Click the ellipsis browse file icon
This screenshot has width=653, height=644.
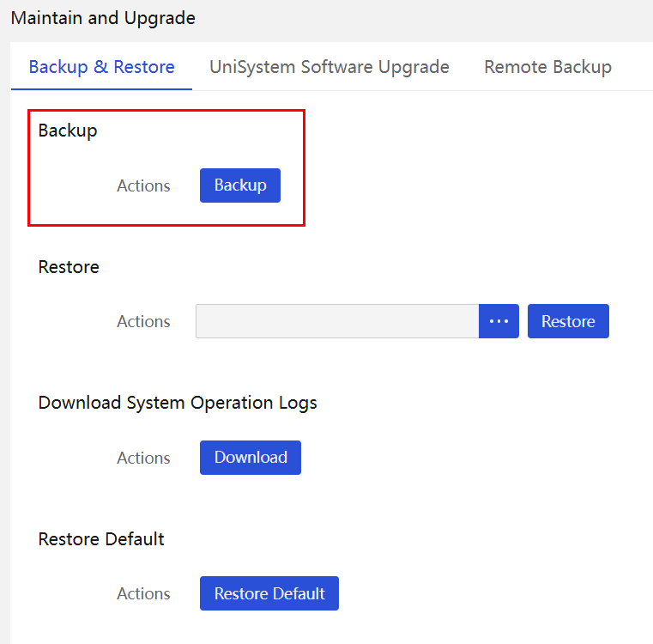pos(499,321)
